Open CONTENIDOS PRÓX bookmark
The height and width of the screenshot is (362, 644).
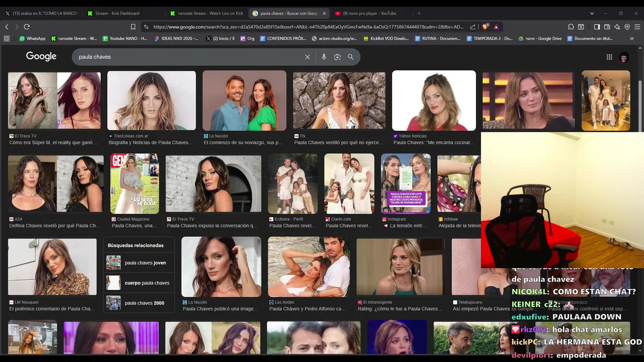click(283, 38)
